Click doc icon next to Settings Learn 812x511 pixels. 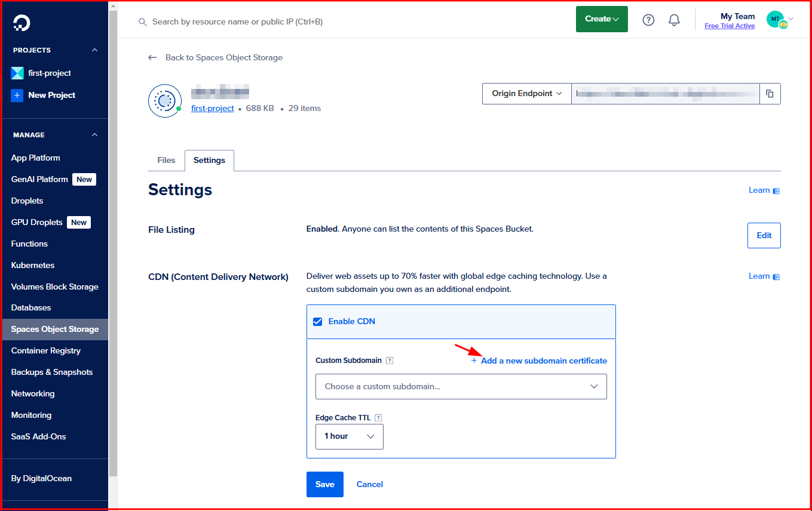(776, 191)
